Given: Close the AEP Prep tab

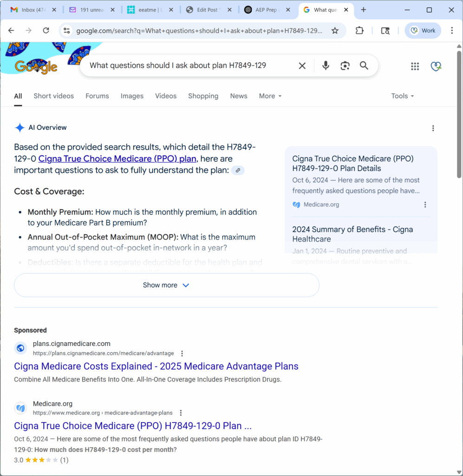Looking at the screenshot, I should [288, 10].
